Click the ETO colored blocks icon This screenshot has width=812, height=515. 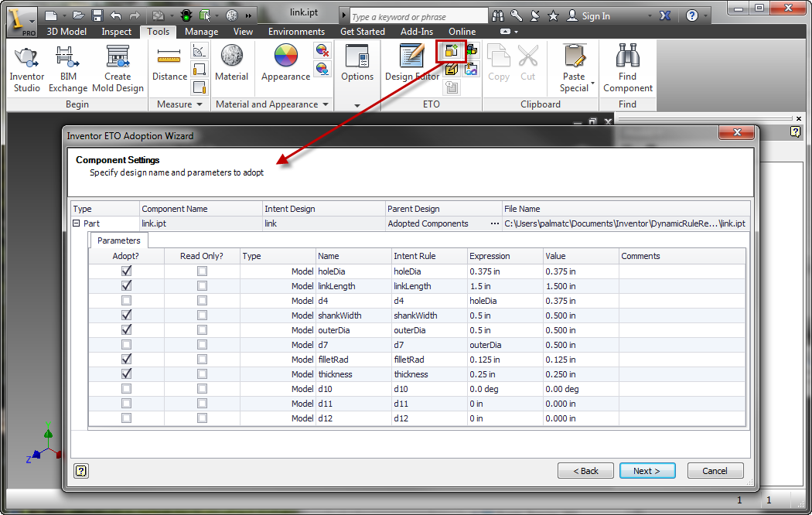click(471, 50)
